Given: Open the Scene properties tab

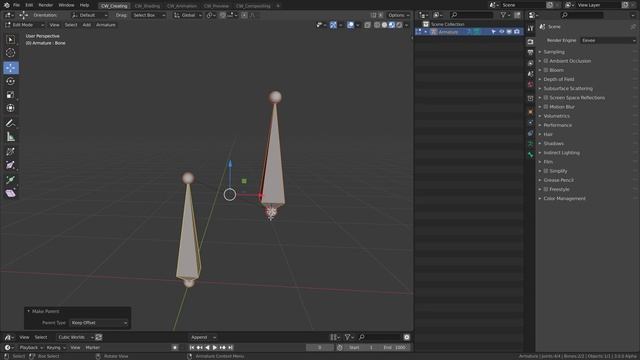Looking at the screenshot, I should [x=530, y=74].
